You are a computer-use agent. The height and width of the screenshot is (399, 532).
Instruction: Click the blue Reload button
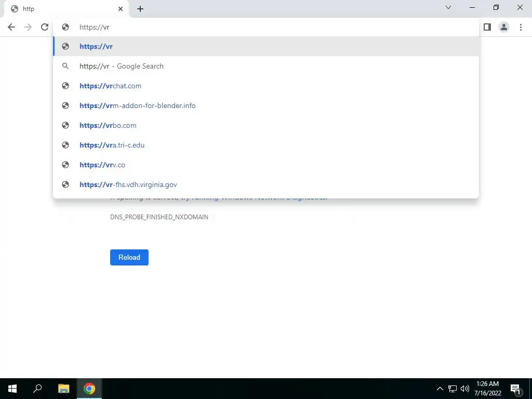pyautogui.click(x=129, y=257)
